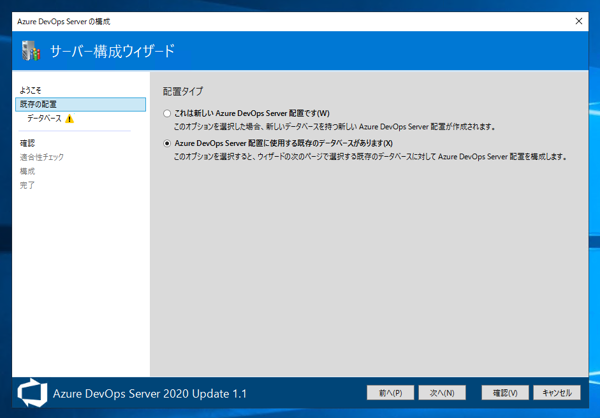Screen dimensions: 600x418
Task: Select the new Azure DevOps Server deployment radio
Action: (167, 113)
